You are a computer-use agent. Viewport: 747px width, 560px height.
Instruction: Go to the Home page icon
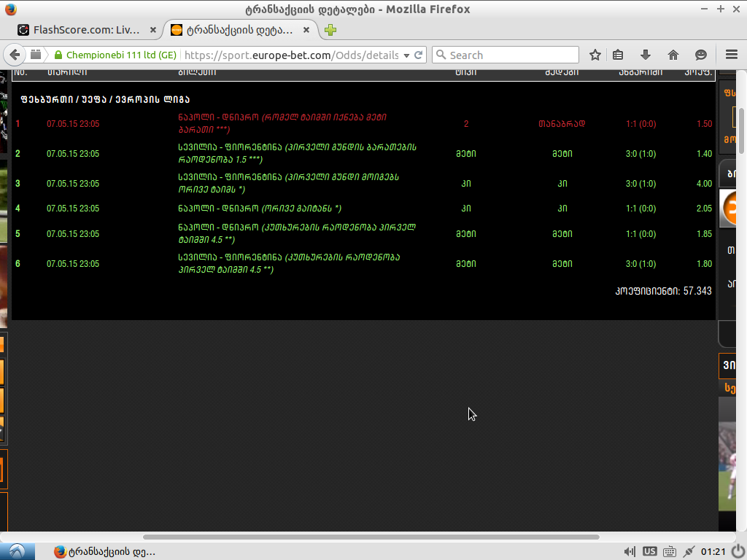tap(673, 55)
